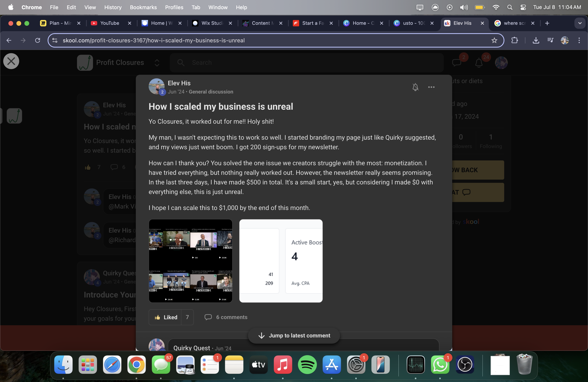This screenshot has width=588, height=382.
Task: Open Spotify from the dock
Action: (x=307, y=365)
